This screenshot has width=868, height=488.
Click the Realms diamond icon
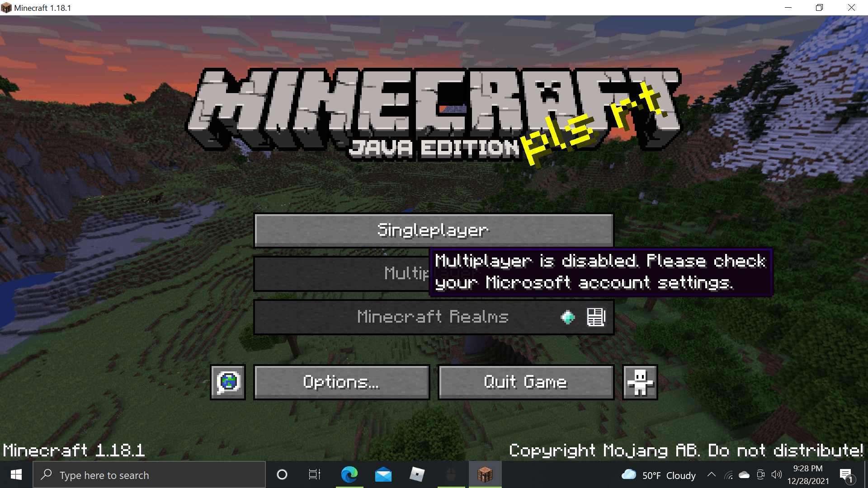point(567,317)
